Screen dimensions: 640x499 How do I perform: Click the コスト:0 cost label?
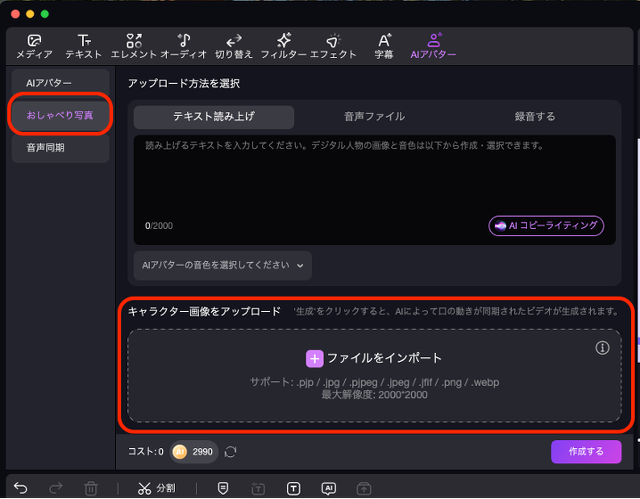click(146, 452)
